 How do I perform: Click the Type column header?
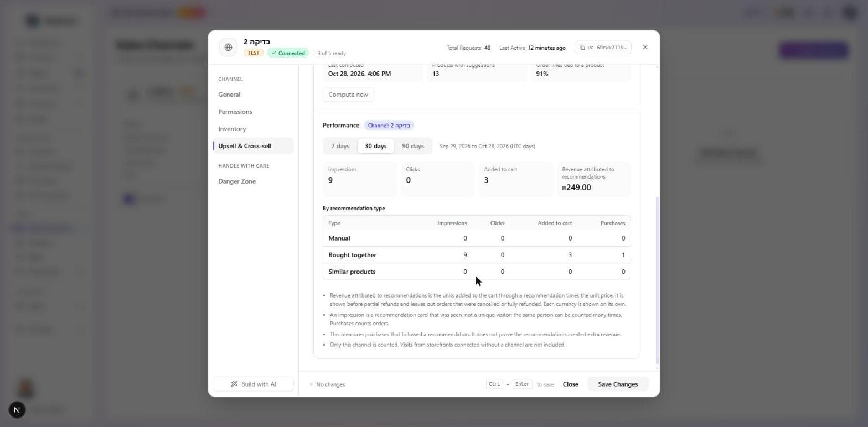click(x=334, y=223)
